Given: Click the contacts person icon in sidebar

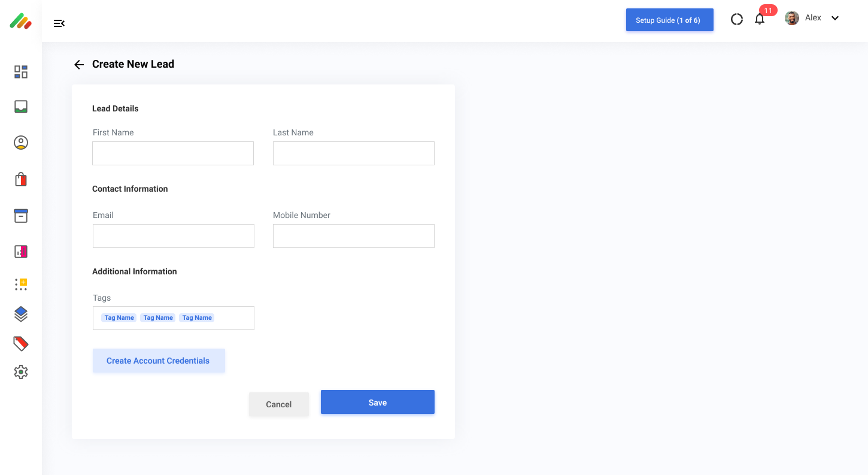Looking at the screenshot, I should pos(21,143).
